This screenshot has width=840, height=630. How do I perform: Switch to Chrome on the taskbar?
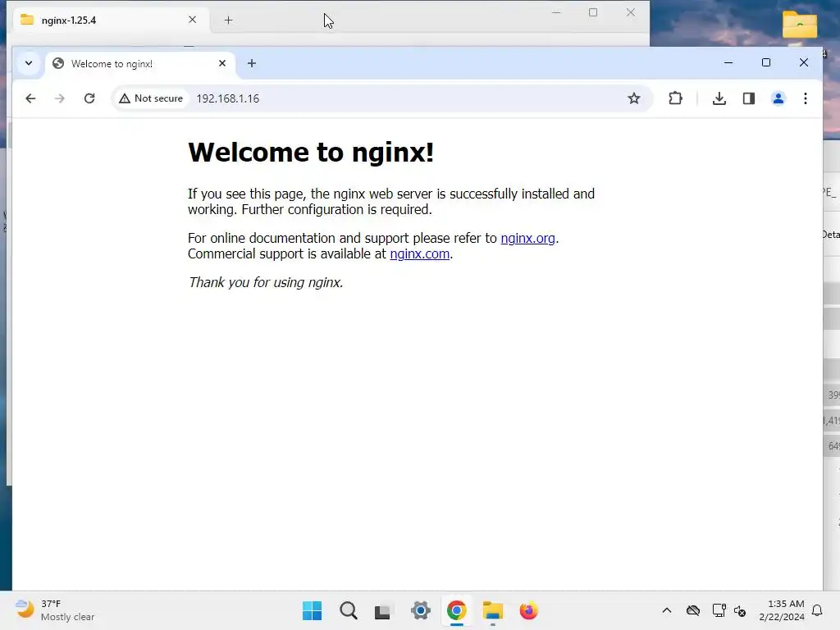pos(456,610)
